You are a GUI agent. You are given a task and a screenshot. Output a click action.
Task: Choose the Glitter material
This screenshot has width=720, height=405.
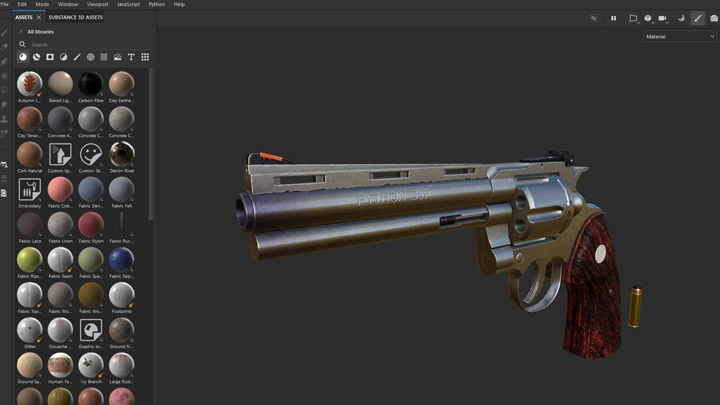point(29,330)
